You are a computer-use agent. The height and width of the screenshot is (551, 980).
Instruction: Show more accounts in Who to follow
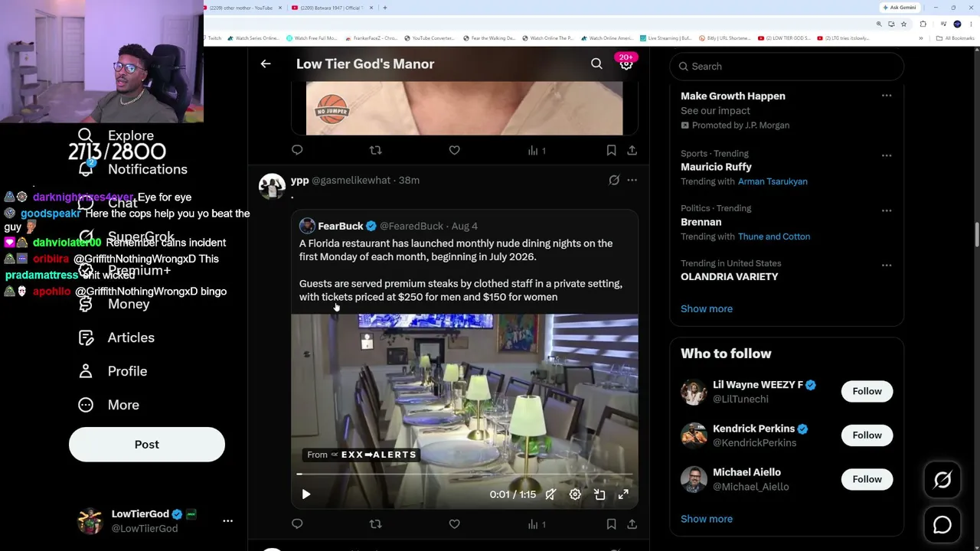pyautogui.click(x=707, y=519)
